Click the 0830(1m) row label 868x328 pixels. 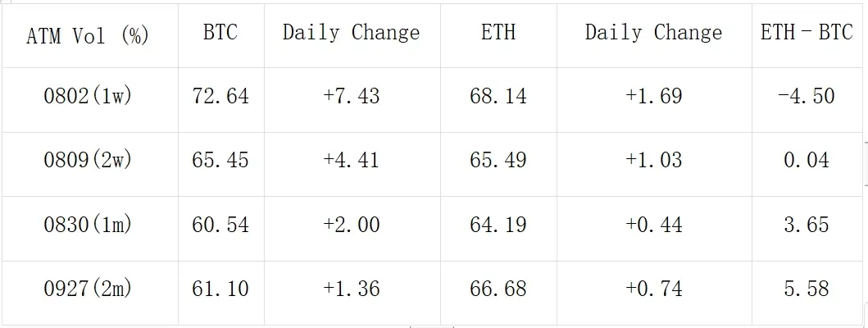coord(88,224)
